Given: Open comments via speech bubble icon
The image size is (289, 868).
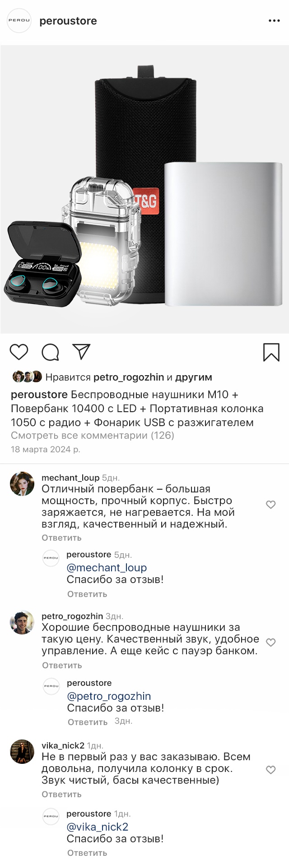Looking at the screenshot, I should tap(51, 352).
